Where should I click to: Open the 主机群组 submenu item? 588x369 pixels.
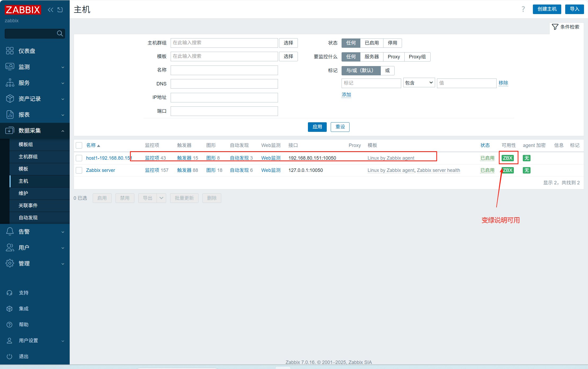pyautogui.click(x=39, y=157)
